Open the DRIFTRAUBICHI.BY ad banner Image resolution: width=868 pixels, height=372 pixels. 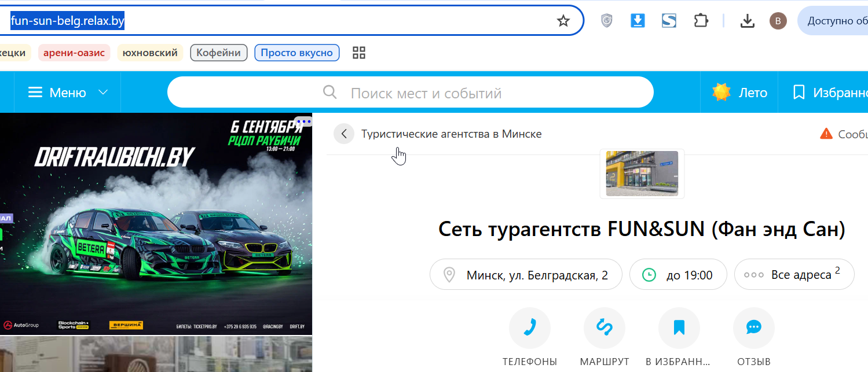(156, 224)
